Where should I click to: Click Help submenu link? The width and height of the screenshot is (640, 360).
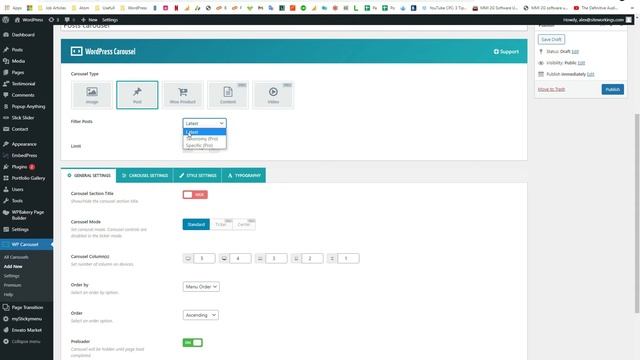coord(8,295)
